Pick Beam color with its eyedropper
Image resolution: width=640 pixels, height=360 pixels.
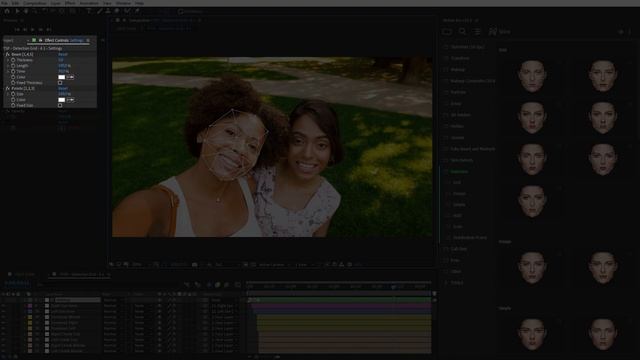(70, 77)
